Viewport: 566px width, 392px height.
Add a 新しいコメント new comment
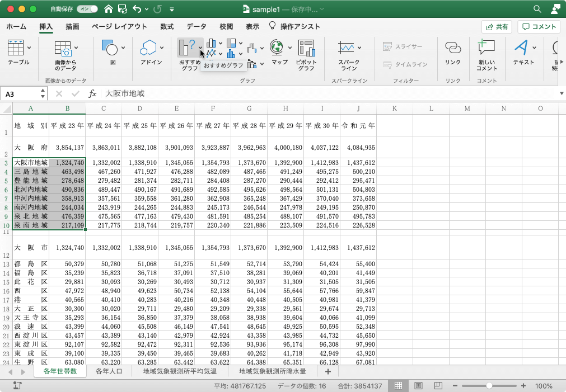(487, 47)
